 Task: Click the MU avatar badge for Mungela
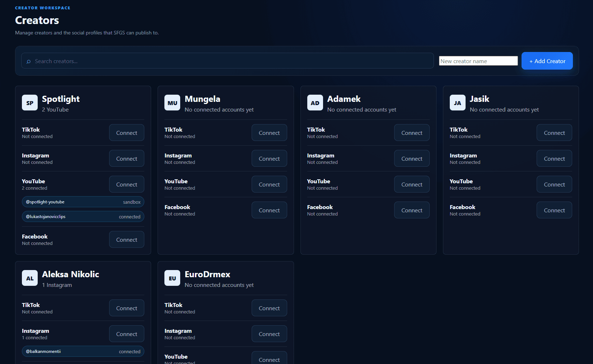pyautogui.click(x=172, y=103)
